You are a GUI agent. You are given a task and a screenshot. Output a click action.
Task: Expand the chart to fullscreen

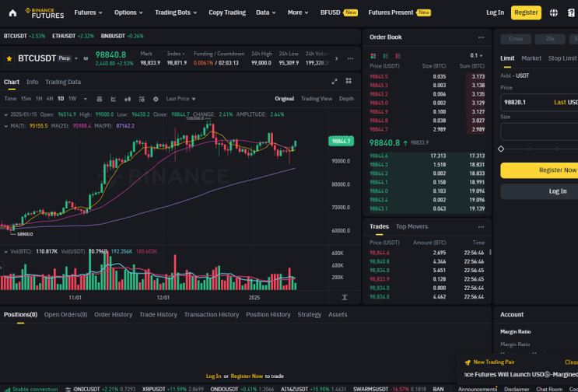click(335, 82)
